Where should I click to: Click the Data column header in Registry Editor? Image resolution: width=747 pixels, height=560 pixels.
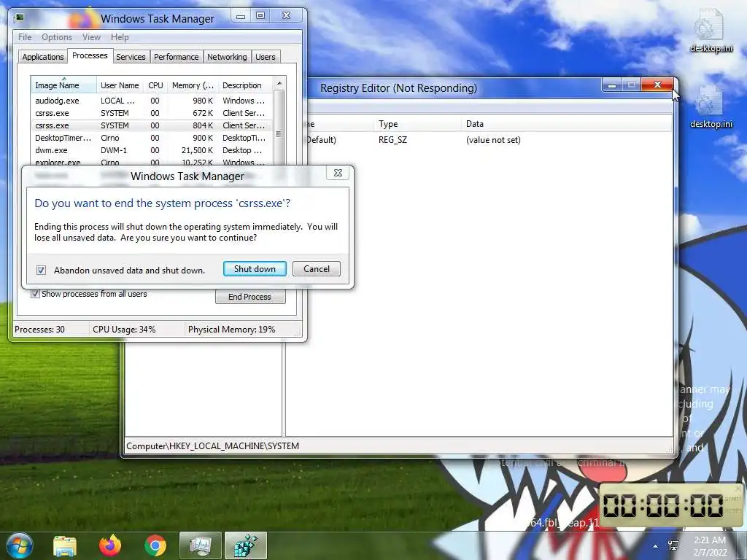pos(566,124)
